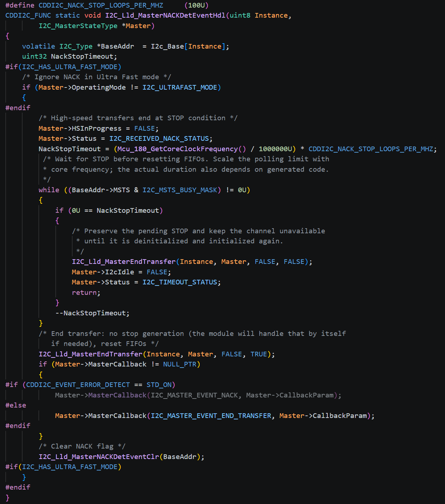Image resolution: width=445 pixels, height=504 pixels.
Task: Click the (100U) macro value
Action: 196,5
